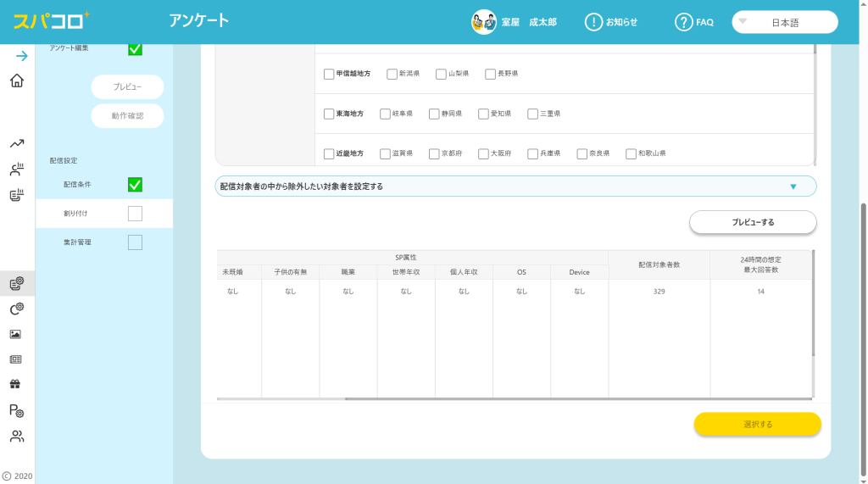
Task: Click the 子供の有無 column header
Action: (290, 272)
